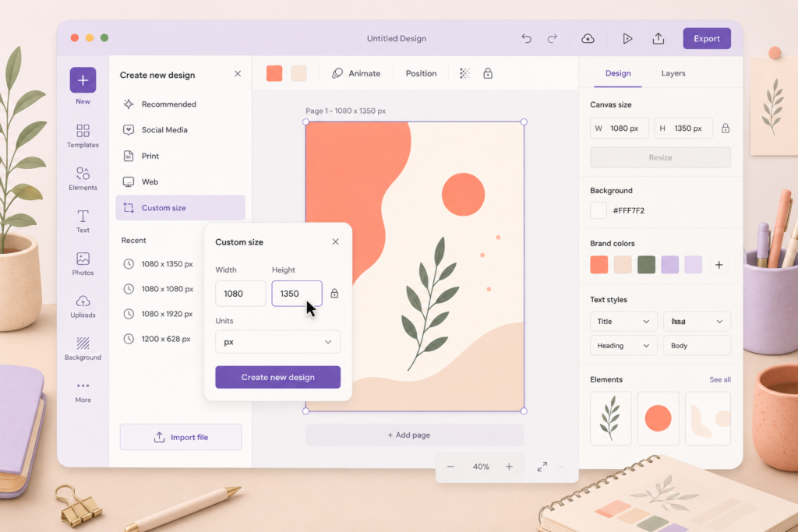Select the Text tool in sidebar
Screen dimensions: 798x532
[x=83, y=221]
